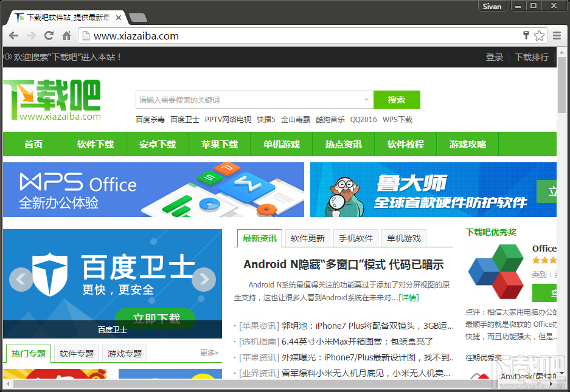Click the speaker icon beside the welcome message
This screenshot has width=570, height=392.
pyautogui.click(x=9, y=56)
